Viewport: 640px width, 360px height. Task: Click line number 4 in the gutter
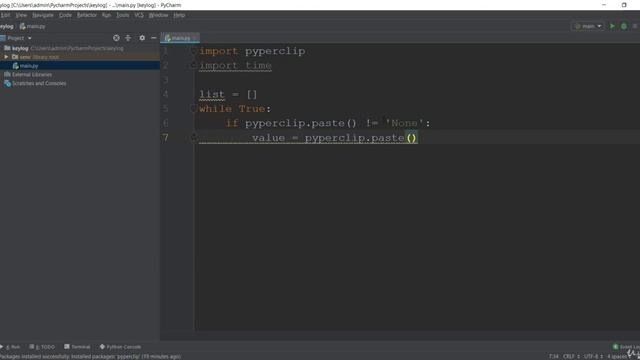coord(165,94)
